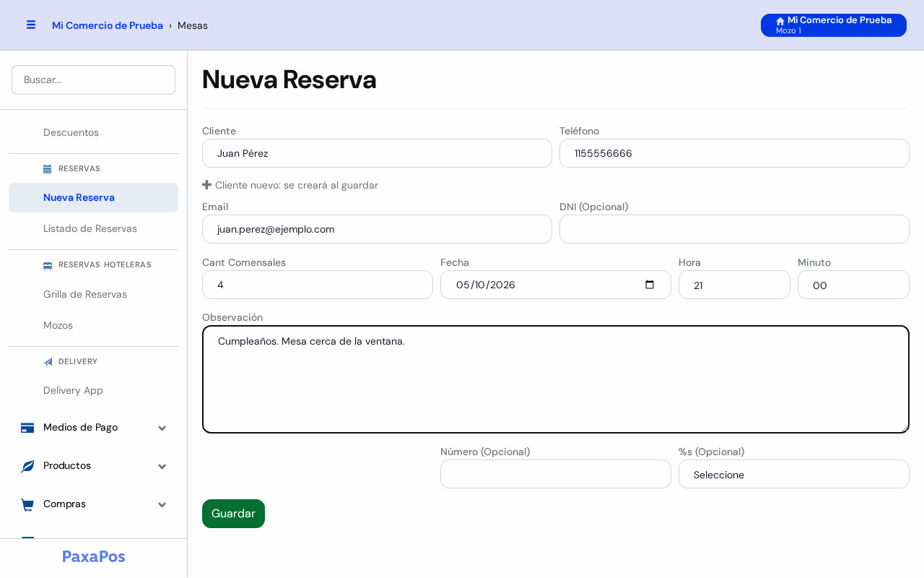Click the DNI (Opcional) field
The height and width of the screenshot is (578, 924).
(x=734, y=229)
